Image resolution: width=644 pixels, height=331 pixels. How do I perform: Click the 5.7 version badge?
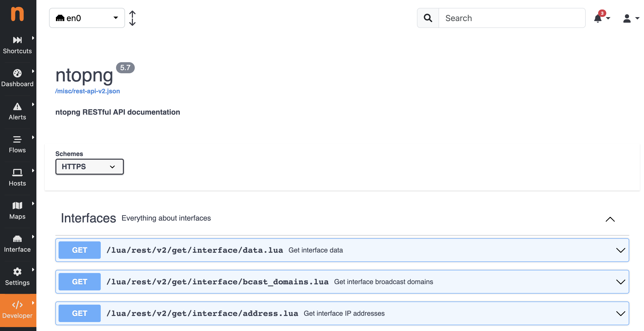click(x=125, y=68)
